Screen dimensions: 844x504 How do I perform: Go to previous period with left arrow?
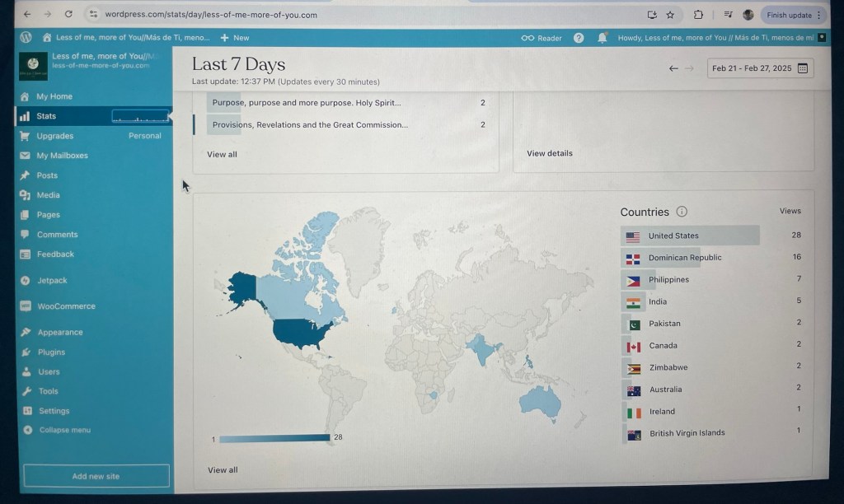click(673, 68)
